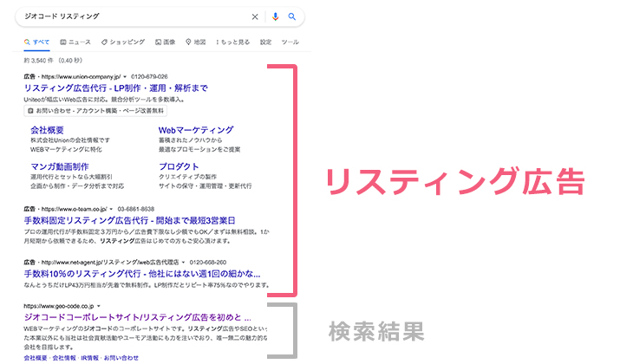Select the 地図 (Maps) tab
The height and width of the screenshot is (364, 633).
pyautogui.click(x=195, y=42)
